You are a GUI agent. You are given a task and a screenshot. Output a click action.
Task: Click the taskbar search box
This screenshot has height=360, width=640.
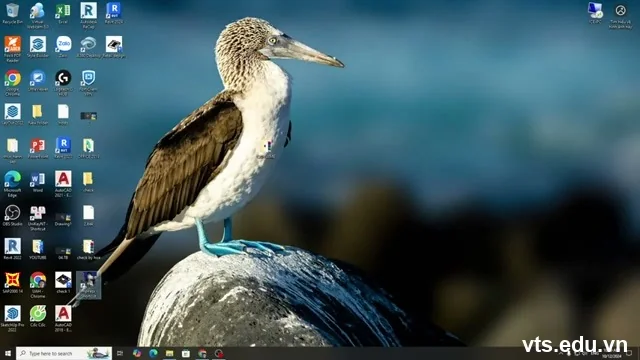point(64,353)
